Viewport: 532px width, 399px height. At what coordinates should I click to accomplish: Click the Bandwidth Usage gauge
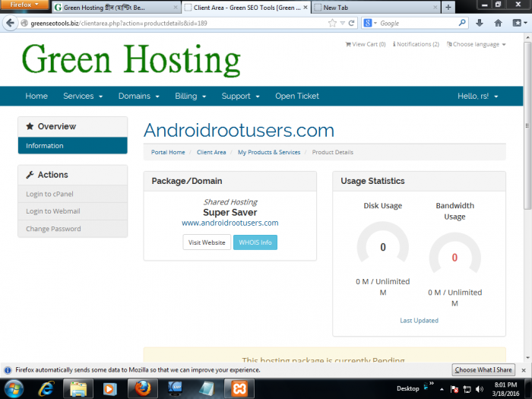tap(454, 253)
